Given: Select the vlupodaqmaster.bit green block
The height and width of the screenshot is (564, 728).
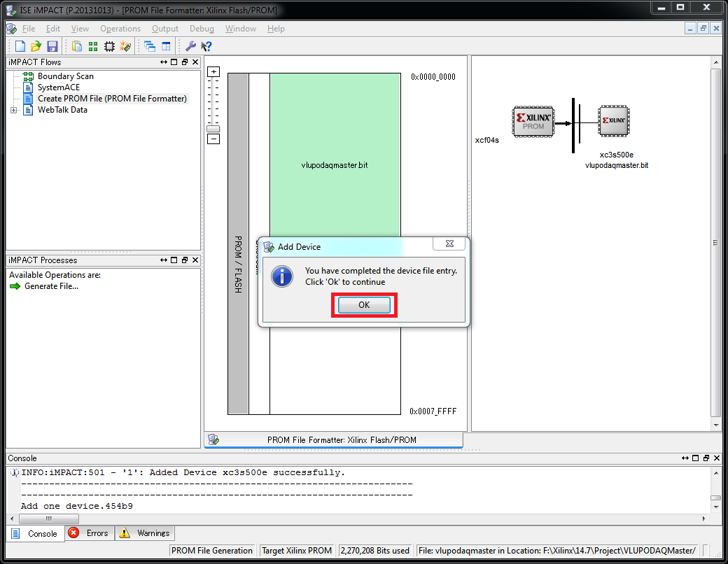Looking at the screenshot, I should pos(335,155).
